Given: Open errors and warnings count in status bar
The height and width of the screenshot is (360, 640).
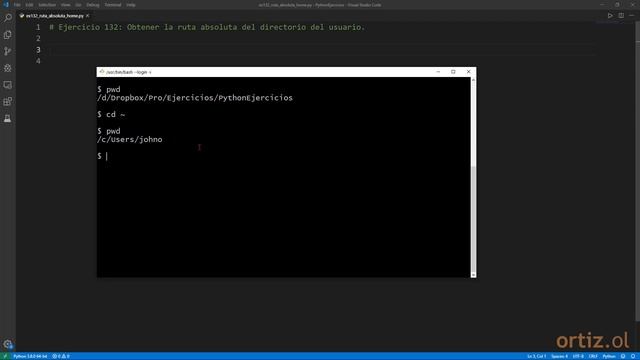Looking at the screenshot, I should (x=61, y=356).
